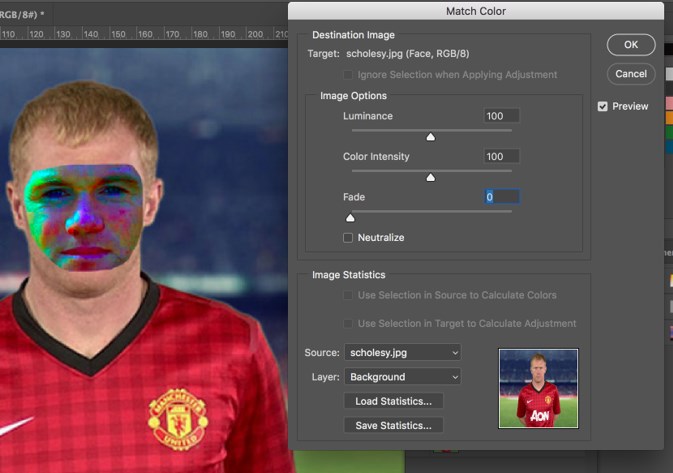Click the Image Options group label
The image size is (673, 473).
coord(353,96)
